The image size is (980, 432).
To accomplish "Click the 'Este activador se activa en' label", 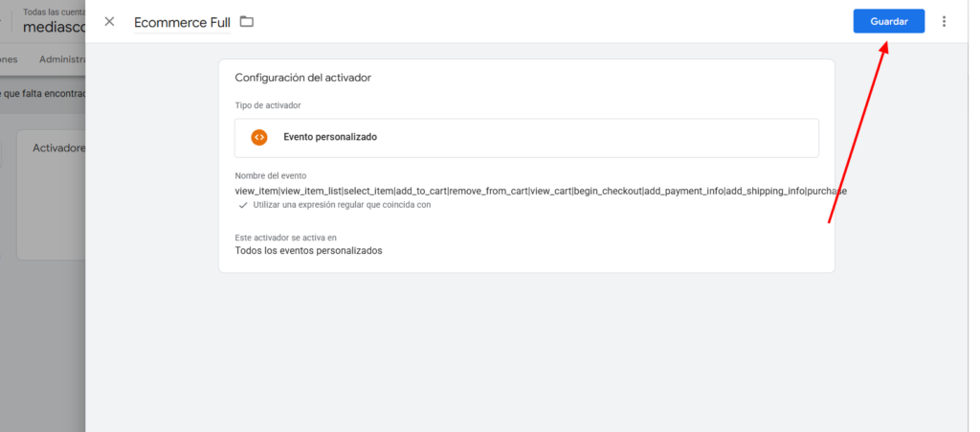I will (x=285, y=237).
